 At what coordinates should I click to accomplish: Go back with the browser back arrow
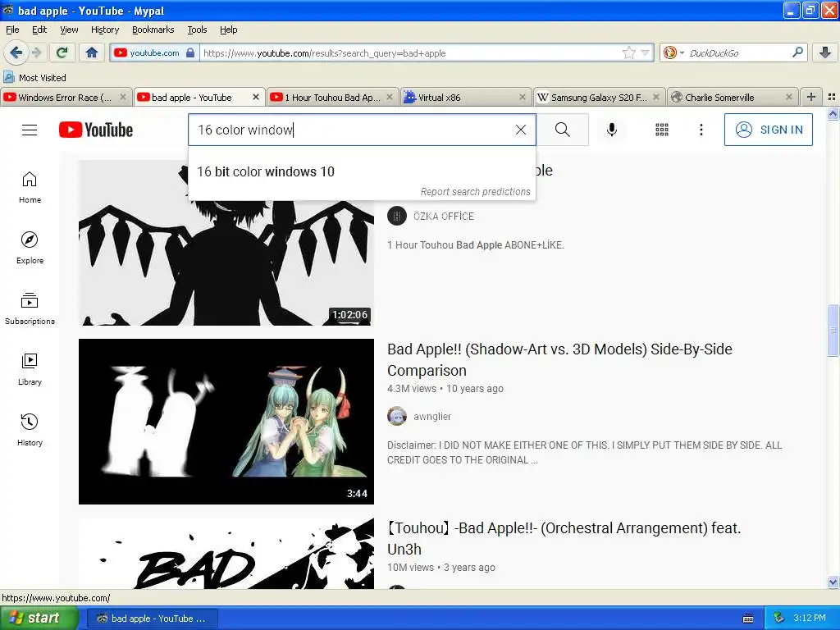[16, 52]
